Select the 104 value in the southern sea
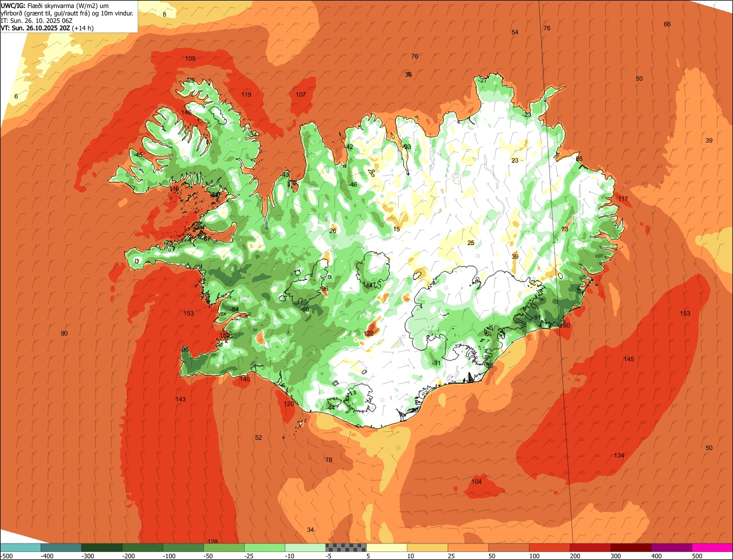733x560 pixels. pyautogui.click(x=476, y=482)
